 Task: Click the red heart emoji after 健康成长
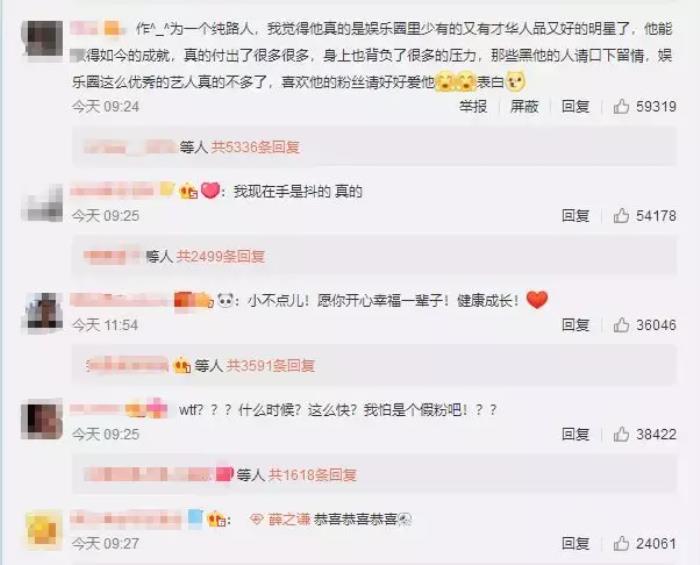click(x=537, y=300)
